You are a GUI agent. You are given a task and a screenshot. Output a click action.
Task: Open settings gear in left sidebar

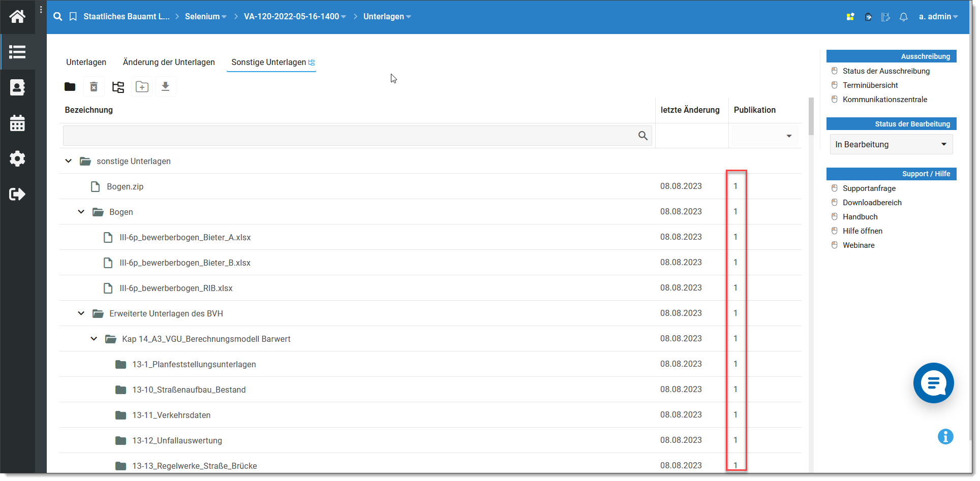point(17,158)
